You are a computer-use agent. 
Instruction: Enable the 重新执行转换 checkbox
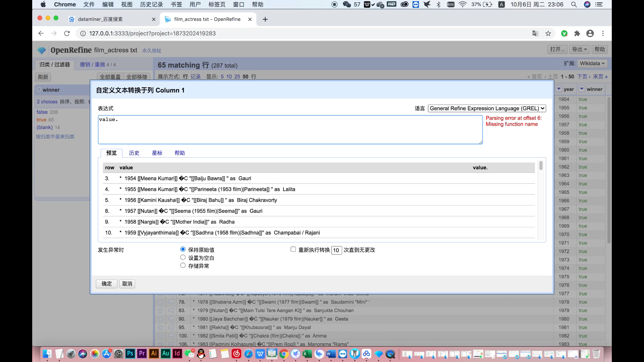293,249
